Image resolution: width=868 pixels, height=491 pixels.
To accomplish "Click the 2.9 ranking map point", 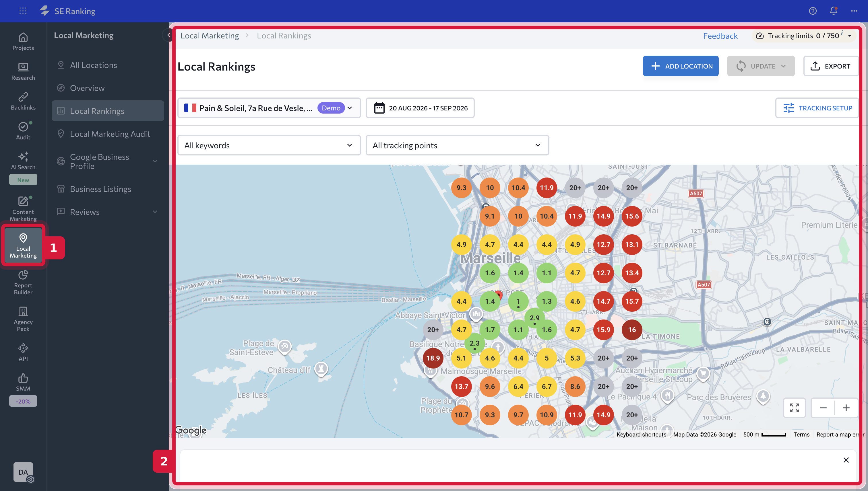I will click(534, 318).
